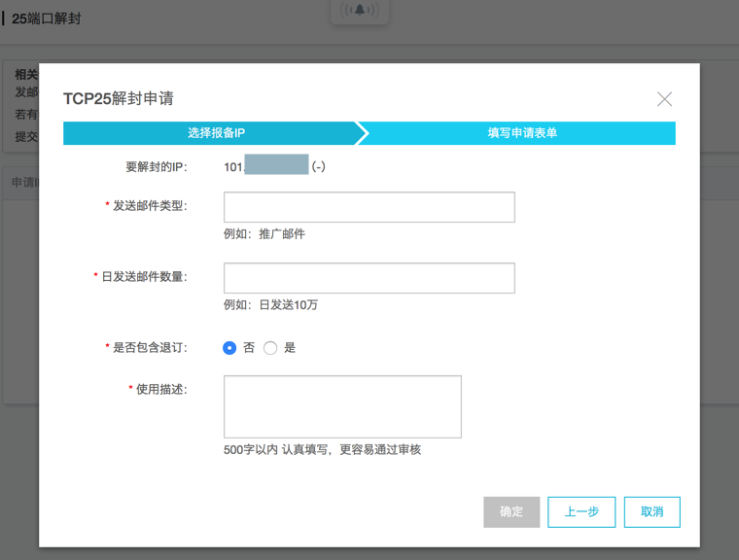Go to the 选择报备IP step

click(x=216, y=133)
